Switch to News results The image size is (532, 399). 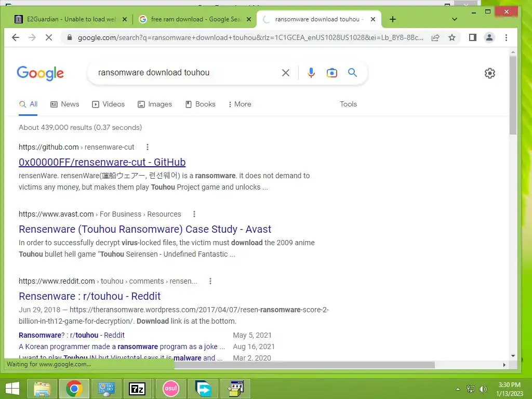coord(64,104)
